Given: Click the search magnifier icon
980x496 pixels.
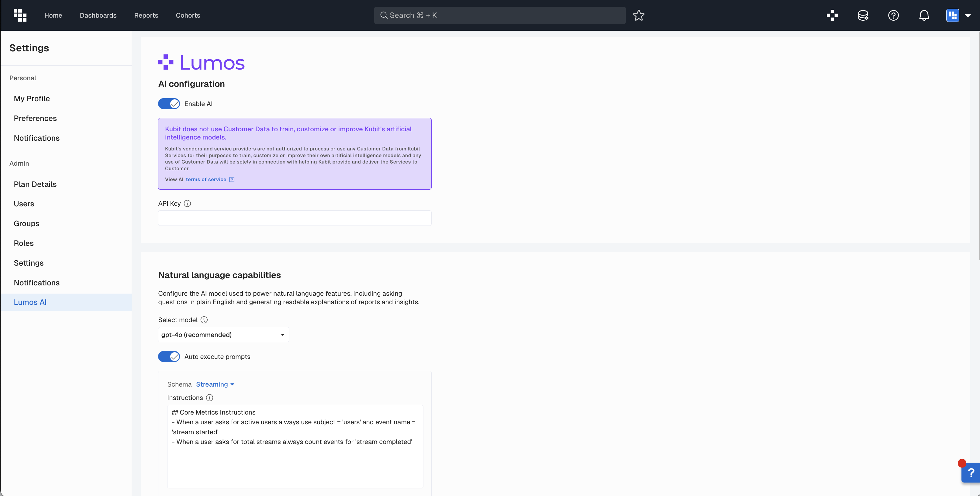Looking at the screenshot, I should [384, 15].
